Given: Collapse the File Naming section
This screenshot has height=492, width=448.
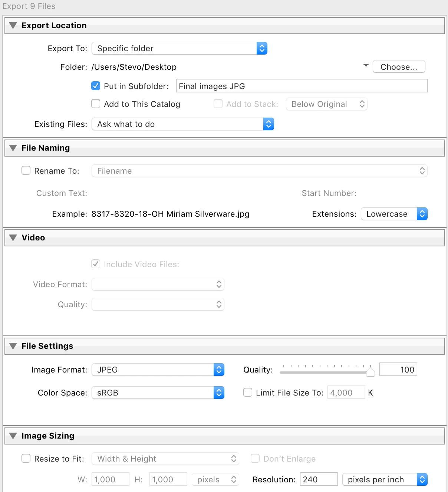Looking at the screenshot, I should coord(13,148).
